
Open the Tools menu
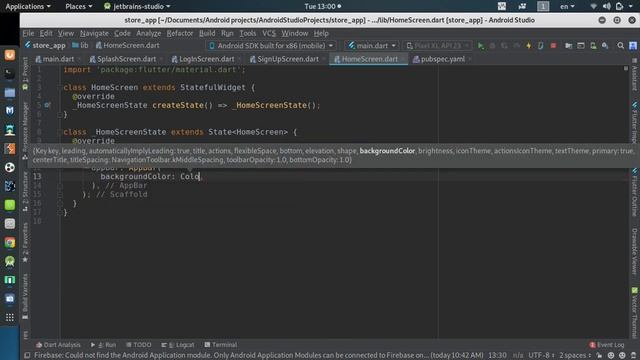tap(247, 33)
